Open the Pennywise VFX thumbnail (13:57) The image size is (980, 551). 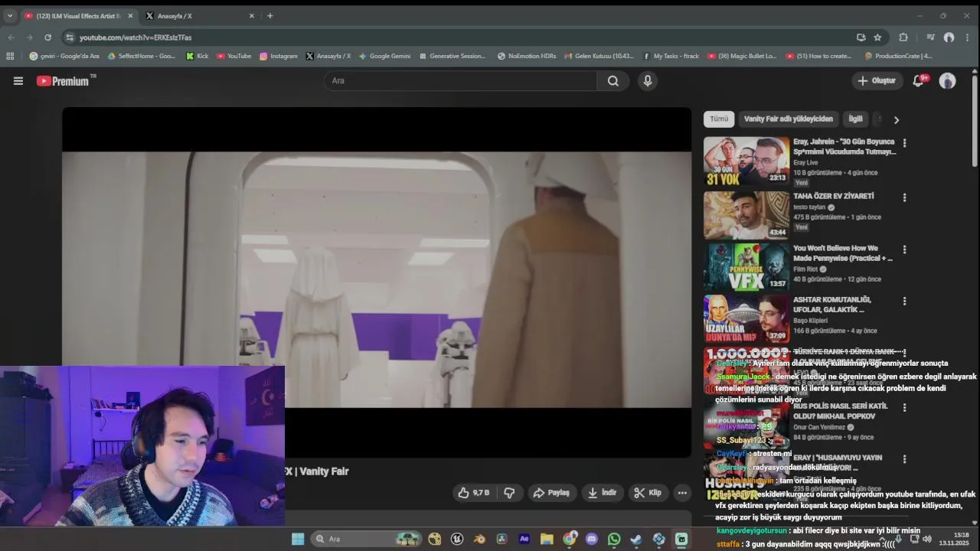click(x=746, y=267)
